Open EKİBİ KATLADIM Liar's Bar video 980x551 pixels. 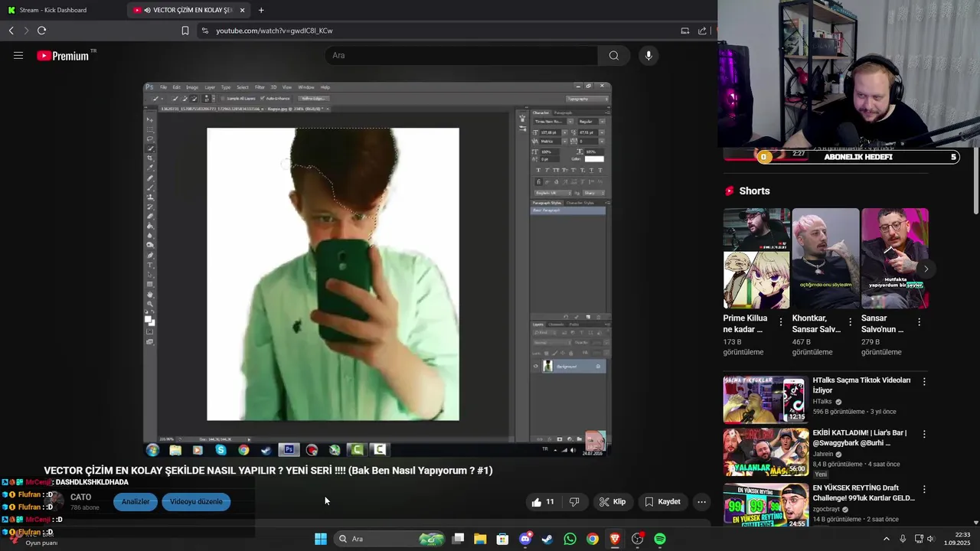[x=766, y=452]
